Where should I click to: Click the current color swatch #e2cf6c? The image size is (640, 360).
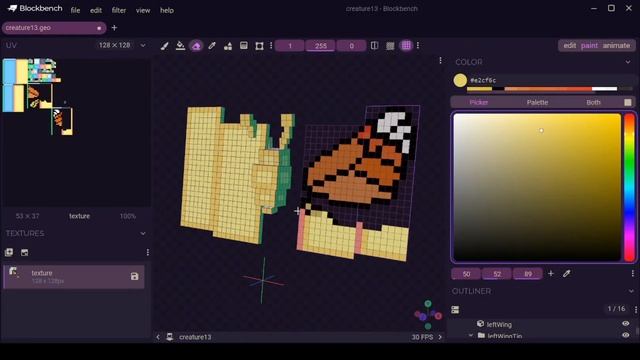[x=460, y=80]
